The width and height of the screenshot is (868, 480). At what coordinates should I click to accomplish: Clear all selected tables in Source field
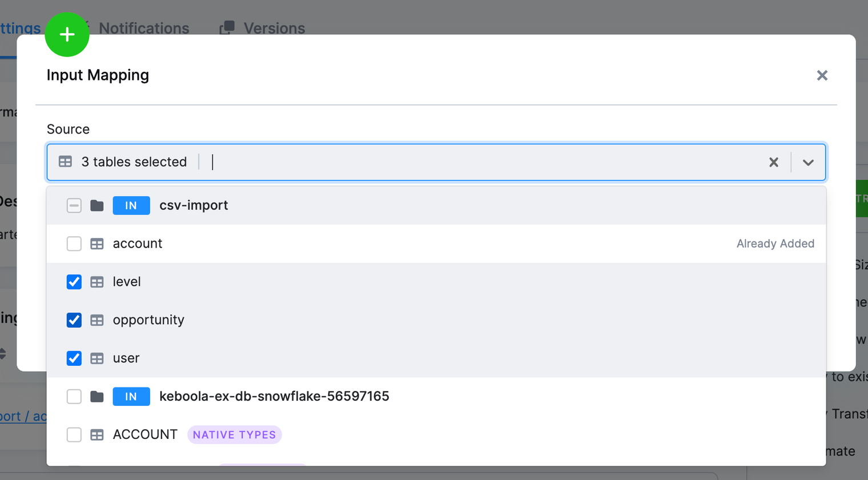tap(773, 162)
